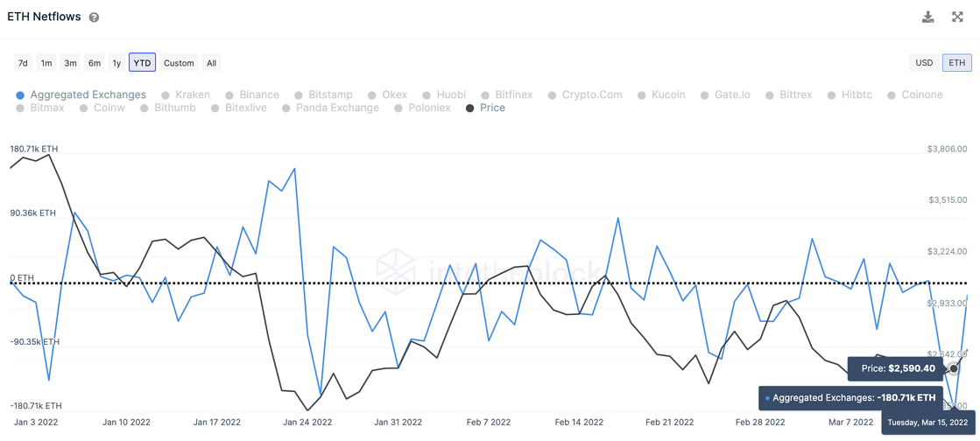Screen dimensions: 980x441
Task: Toggle the Aggregated Exchanges series
Action: coord(81,94)
